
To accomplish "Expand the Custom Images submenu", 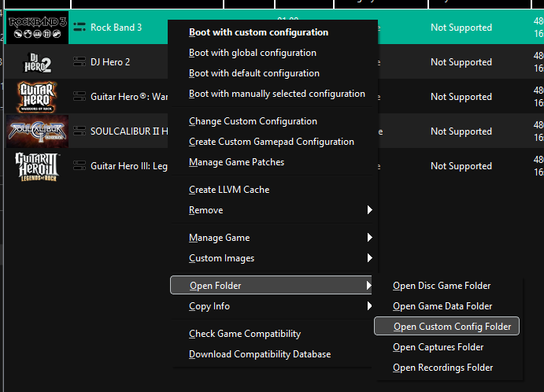I will click(x=271, y=258).
